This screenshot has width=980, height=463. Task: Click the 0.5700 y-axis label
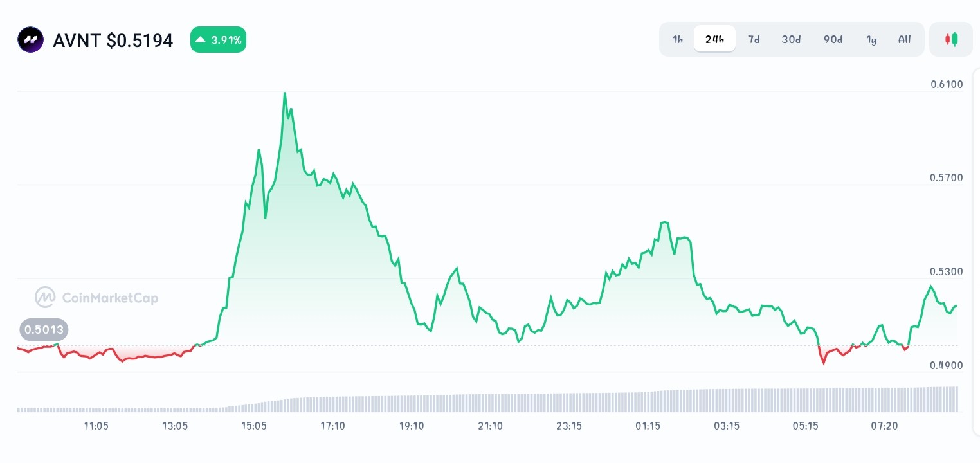(x=947, y=177)
